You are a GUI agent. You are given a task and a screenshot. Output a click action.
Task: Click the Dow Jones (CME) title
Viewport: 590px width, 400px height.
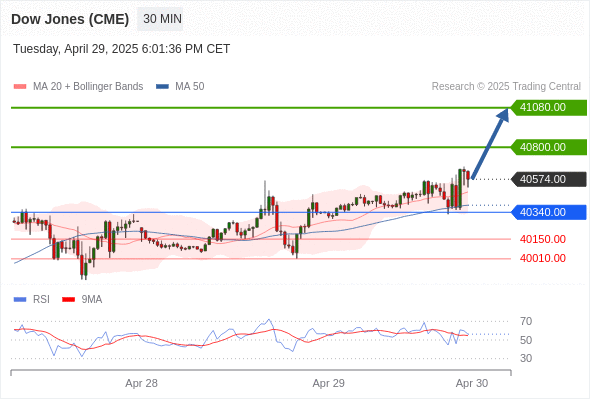tap(70, 19)
